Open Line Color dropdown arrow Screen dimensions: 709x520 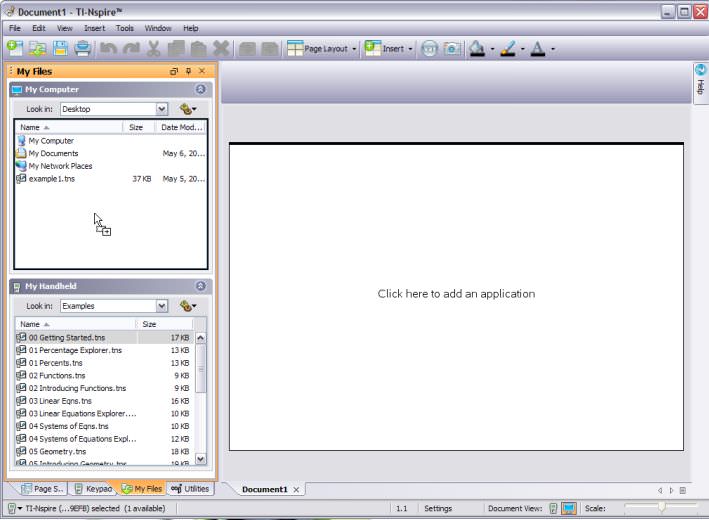pyautogui.click(x=523, y=49)
